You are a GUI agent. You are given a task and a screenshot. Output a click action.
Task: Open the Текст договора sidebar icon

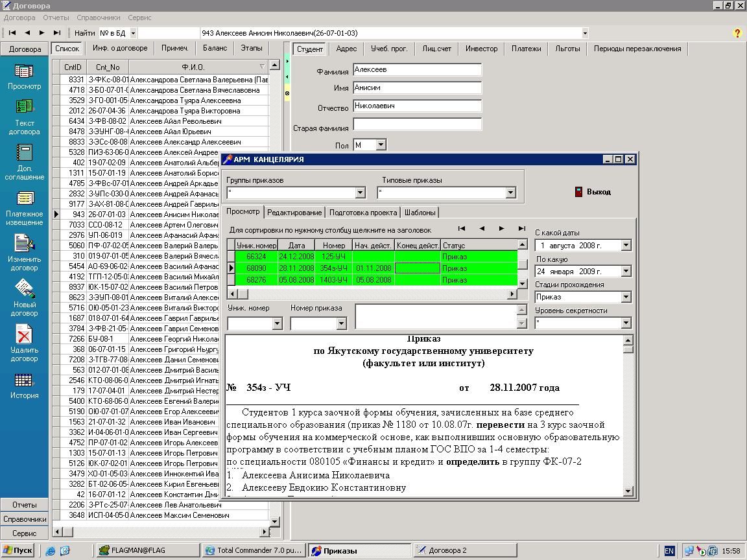24,106
